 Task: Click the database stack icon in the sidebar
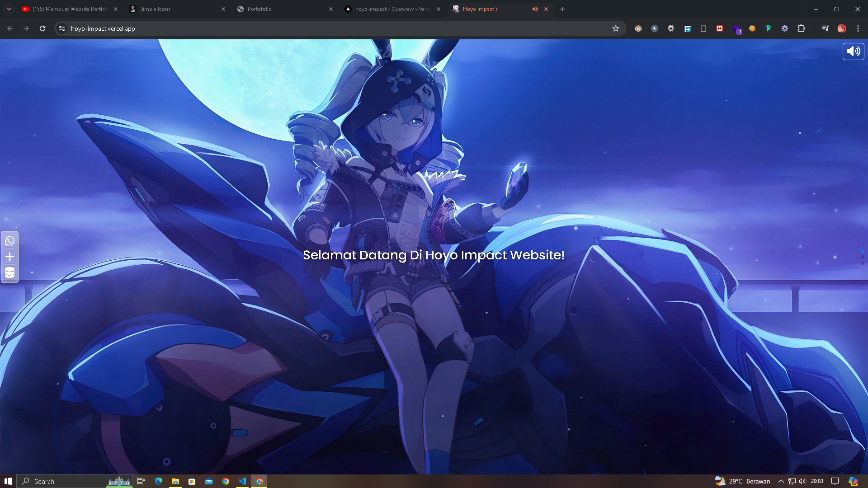9,272
